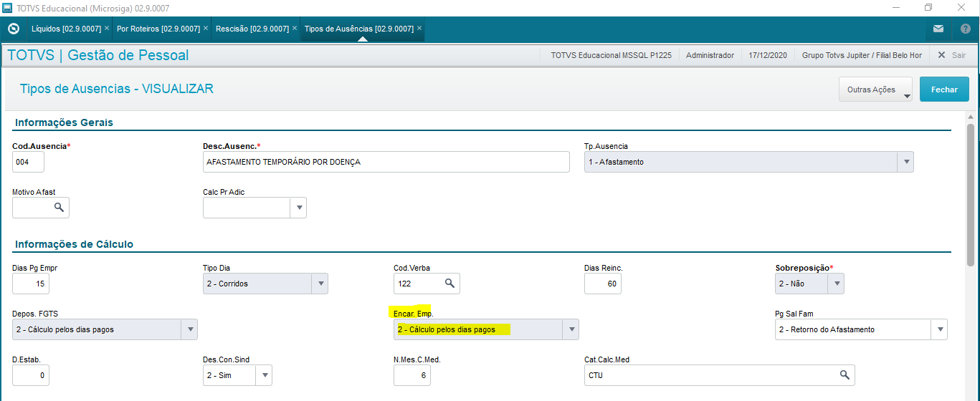980x401 pixels.
Task: Switch to the Rescisão tab
Action: click(252, 29)
